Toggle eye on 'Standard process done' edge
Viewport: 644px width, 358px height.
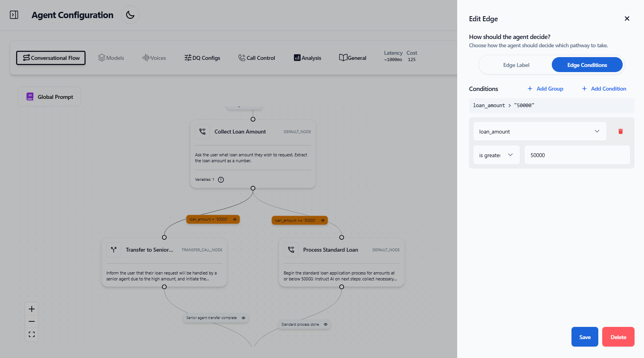pyautogui.click(x=326, y=325)
